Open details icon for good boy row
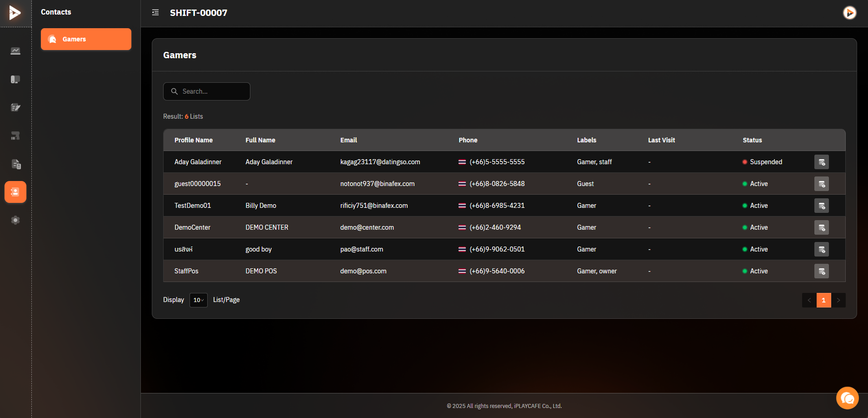The image size is (868, 418). tap(822, 249)
